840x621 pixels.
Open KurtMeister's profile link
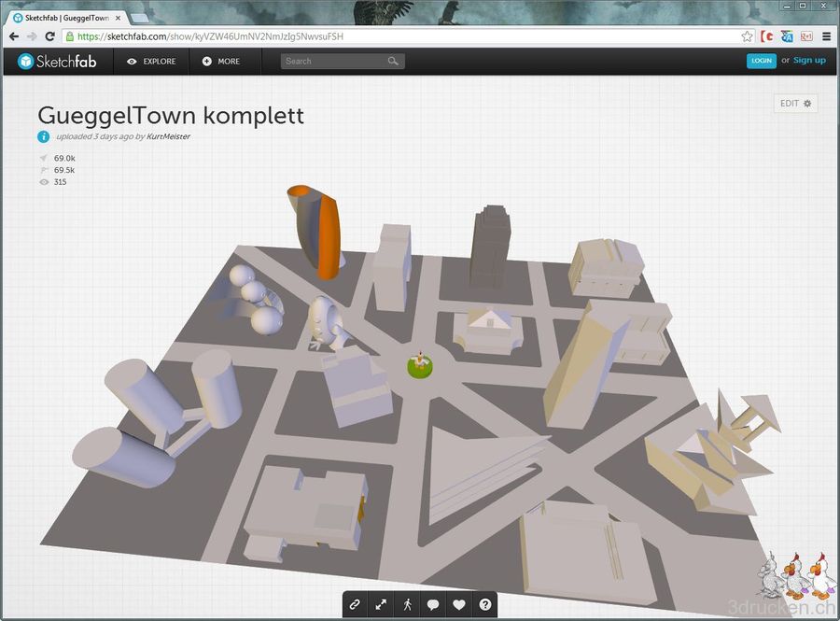point(168,136)
